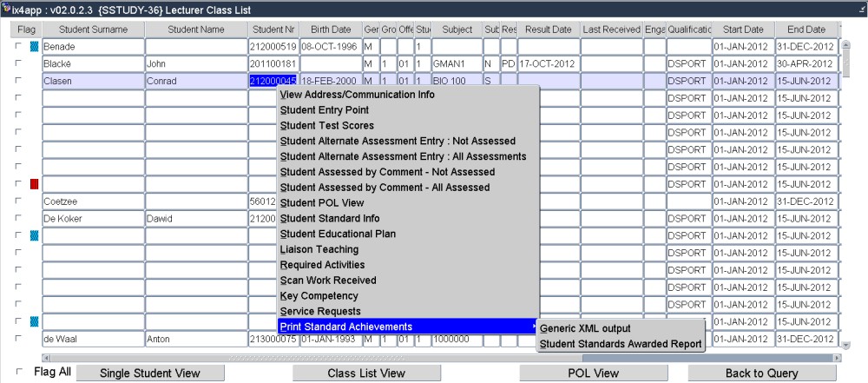Click student number 201100181
The height and width of the screenshot is (383, 868).
pos(273,63)
